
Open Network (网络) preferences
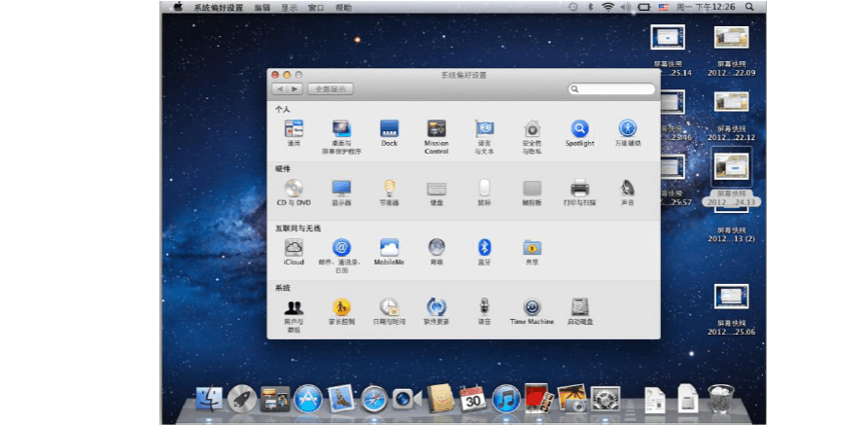point(436,247)
